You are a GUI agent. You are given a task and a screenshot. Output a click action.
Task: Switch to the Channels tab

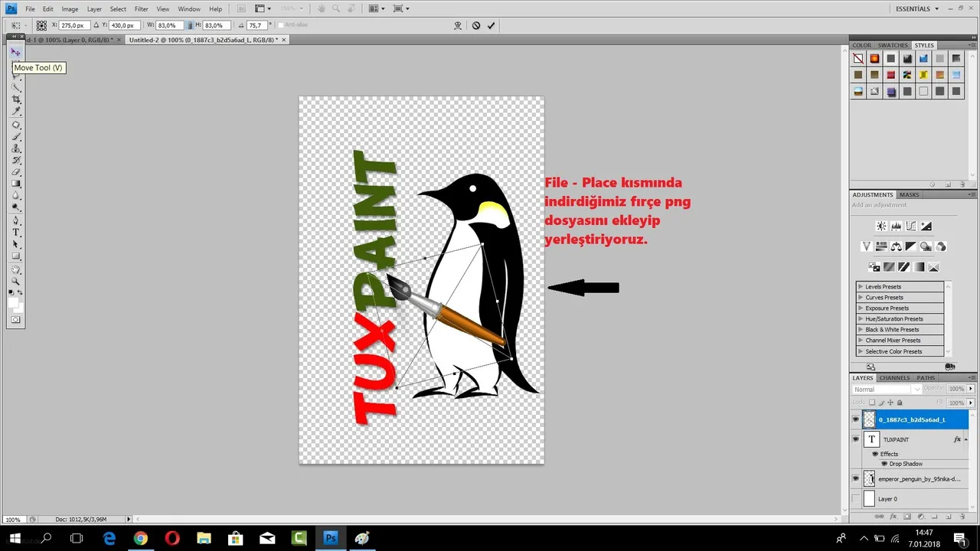(894, 377)
